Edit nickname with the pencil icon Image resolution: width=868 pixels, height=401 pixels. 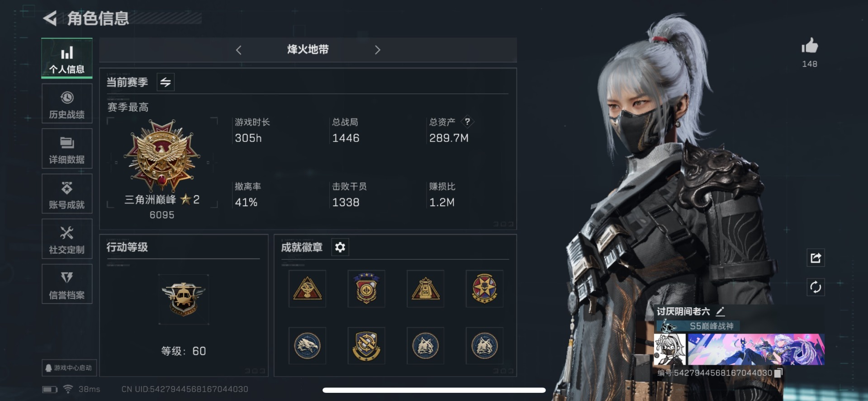click(720, 311)
